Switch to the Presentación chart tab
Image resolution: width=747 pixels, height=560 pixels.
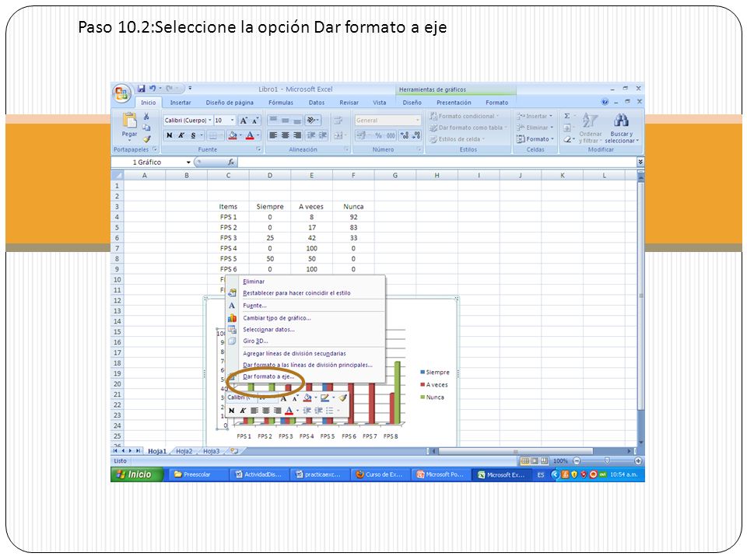pos(454,103)
